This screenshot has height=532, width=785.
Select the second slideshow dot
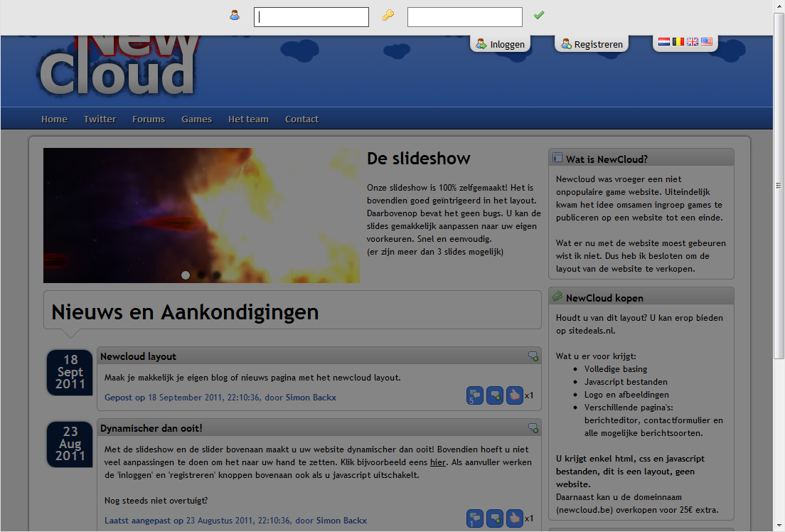[201, 275]
